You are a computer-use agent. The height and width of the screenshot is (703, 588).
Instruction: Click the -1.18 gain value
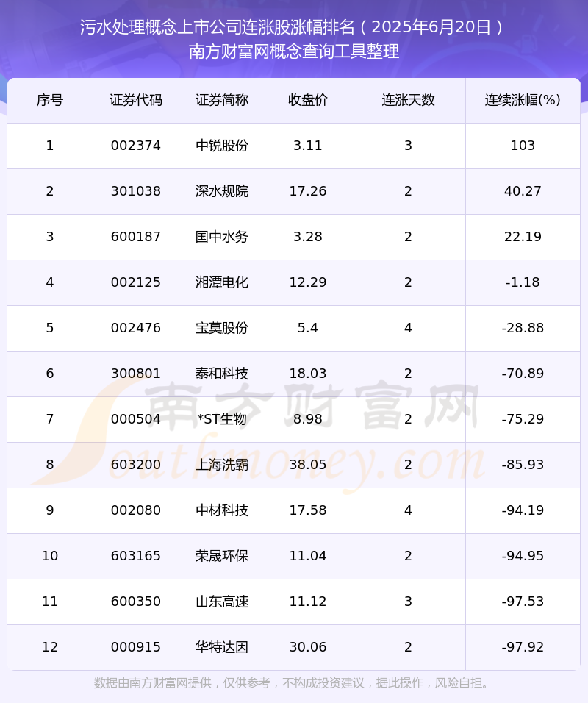(x=523, y=282)
